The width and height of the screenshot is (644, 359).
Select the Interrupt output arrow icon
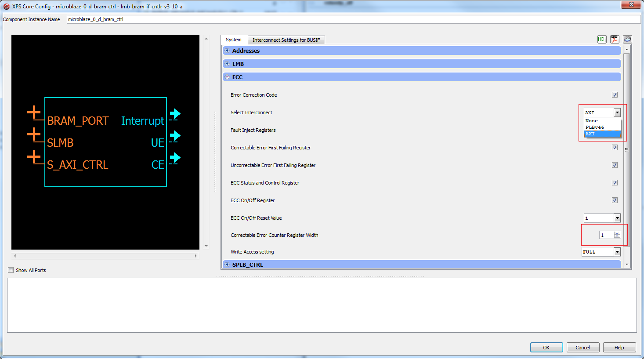(x=174, y=114)
